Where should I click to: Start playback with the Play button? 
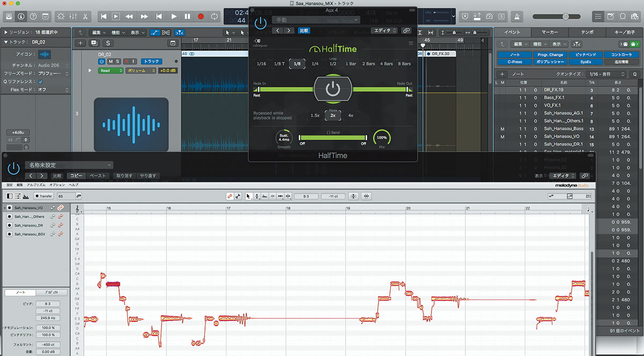pyautogui.click(x=173, y=17)
